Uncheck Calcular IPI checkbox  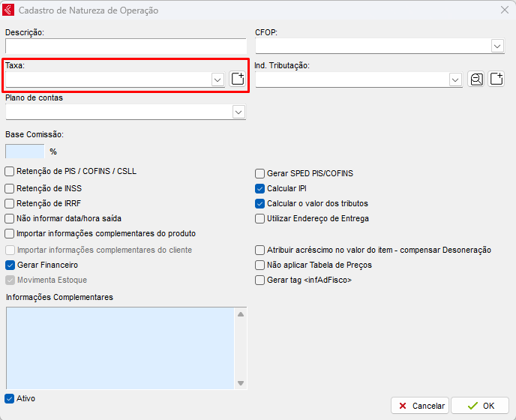point(260,189)
